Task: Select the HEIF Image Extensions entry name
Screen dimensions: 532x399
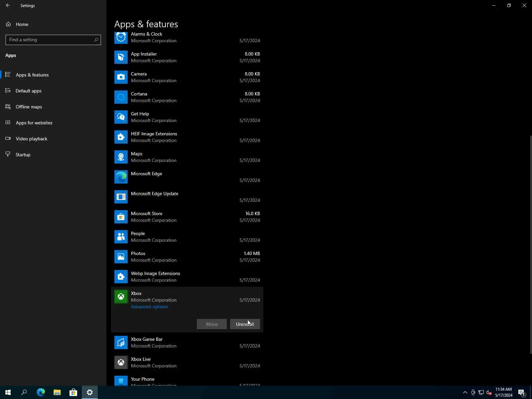Action: [x=154, y=134]
